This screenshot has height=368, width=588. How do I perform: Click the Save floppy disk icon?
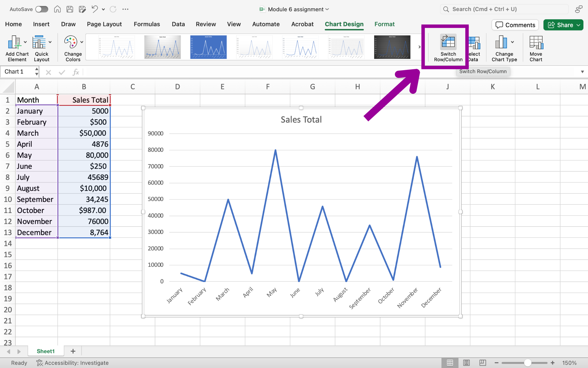(x=70, y=9)
